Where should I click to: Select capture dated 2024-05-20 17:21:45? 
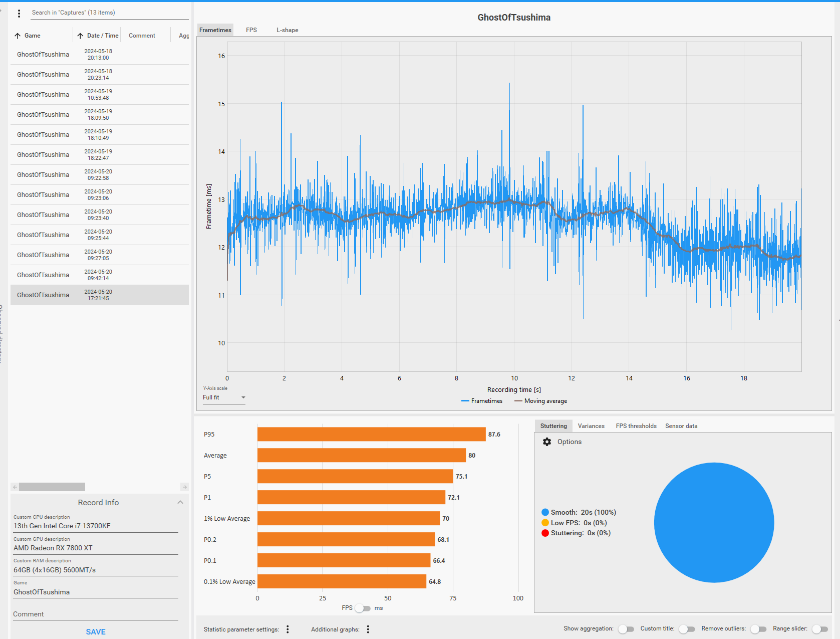(100, 295)
